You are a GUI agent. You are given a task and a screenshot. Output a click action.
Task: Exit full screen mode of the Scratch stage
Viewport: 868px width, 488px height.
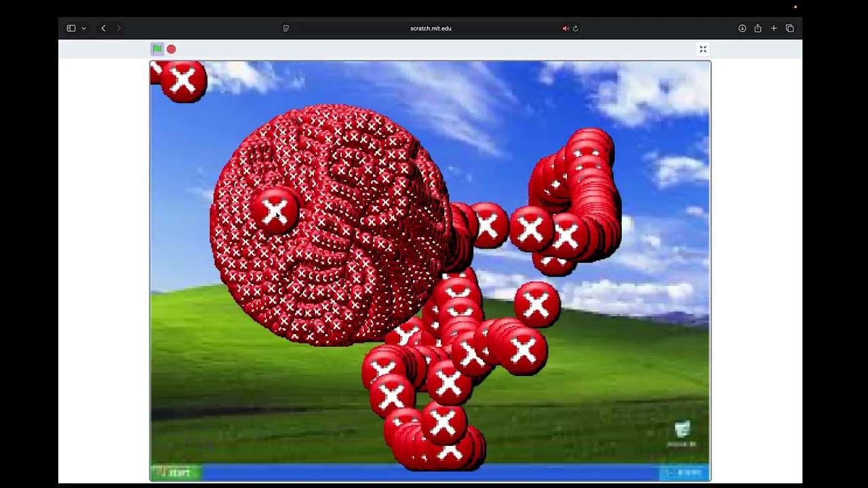pyautogui.click(x=703, y=49)
